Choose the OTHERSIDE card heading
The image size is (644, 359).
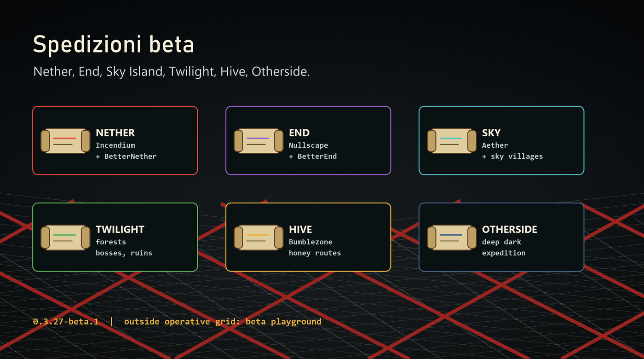(x=510, y=230)
